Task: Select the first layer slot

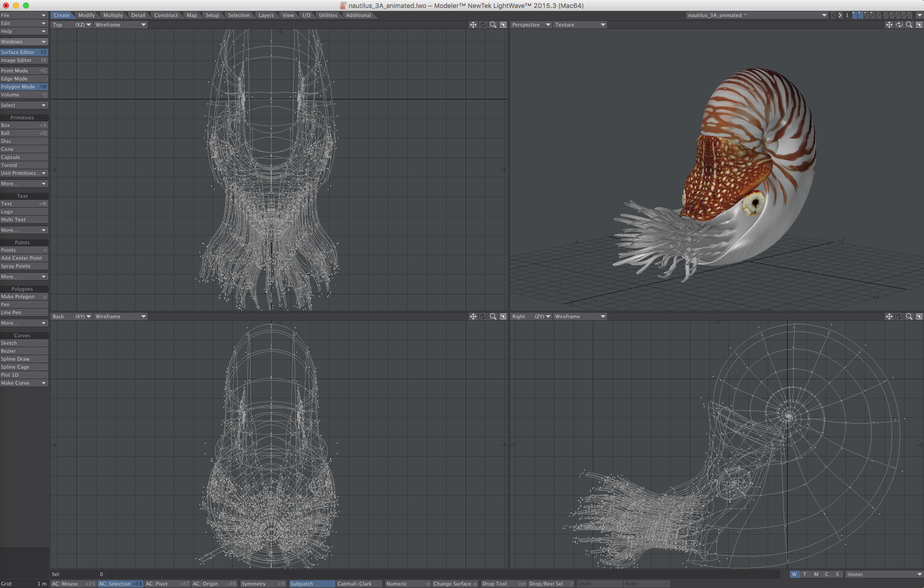Action: click(855, 15)
